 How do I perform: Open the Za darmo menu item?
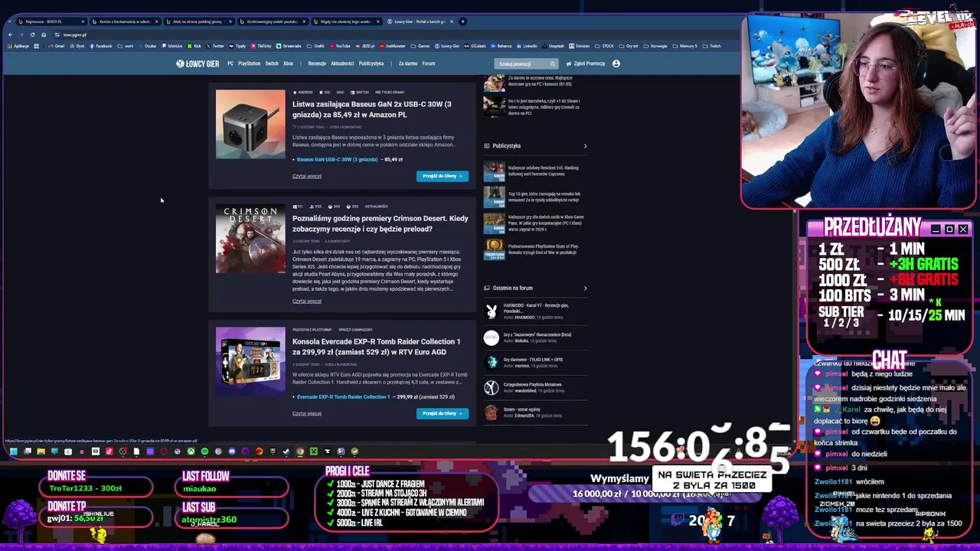pos(408,64)
